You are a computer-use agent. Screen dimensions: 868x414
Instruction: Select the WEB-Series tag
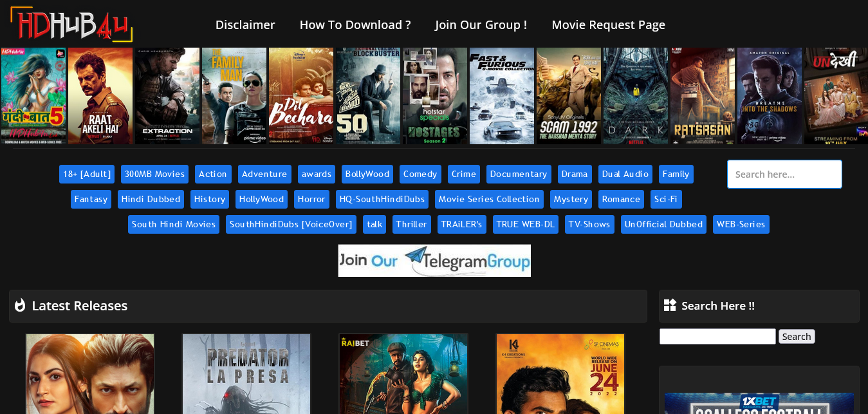coord(741,224)
